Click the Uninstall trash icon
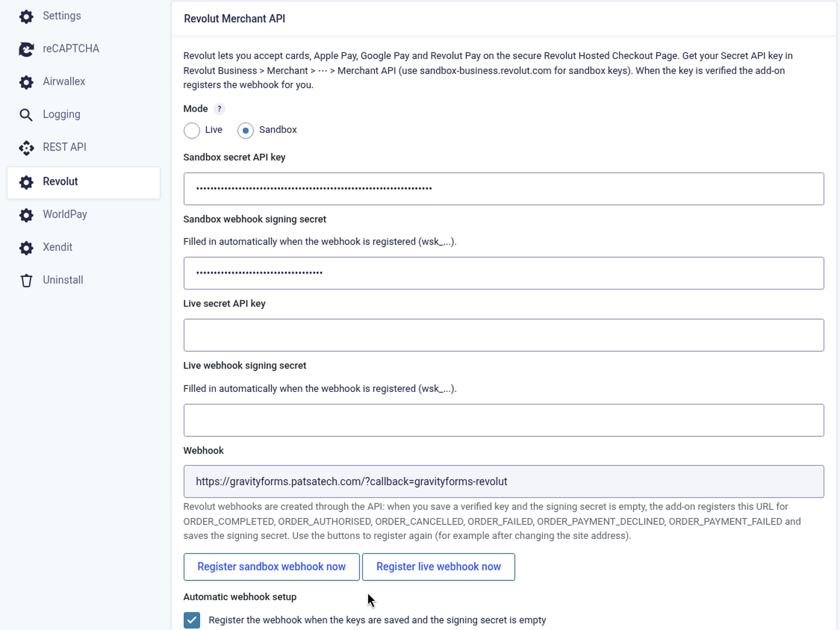 (x=26, y=281)
